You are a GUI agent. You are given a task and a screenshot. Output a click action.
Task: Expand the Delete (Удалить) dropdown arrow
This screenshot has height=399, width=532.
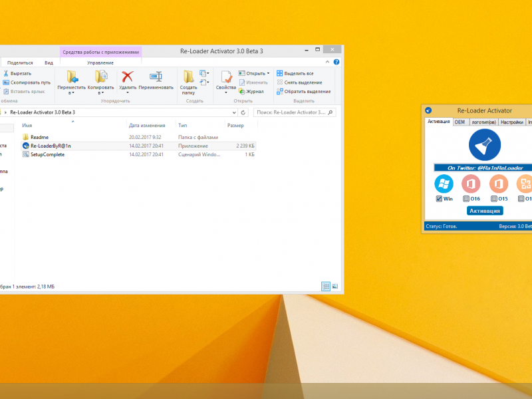(128, 92)
